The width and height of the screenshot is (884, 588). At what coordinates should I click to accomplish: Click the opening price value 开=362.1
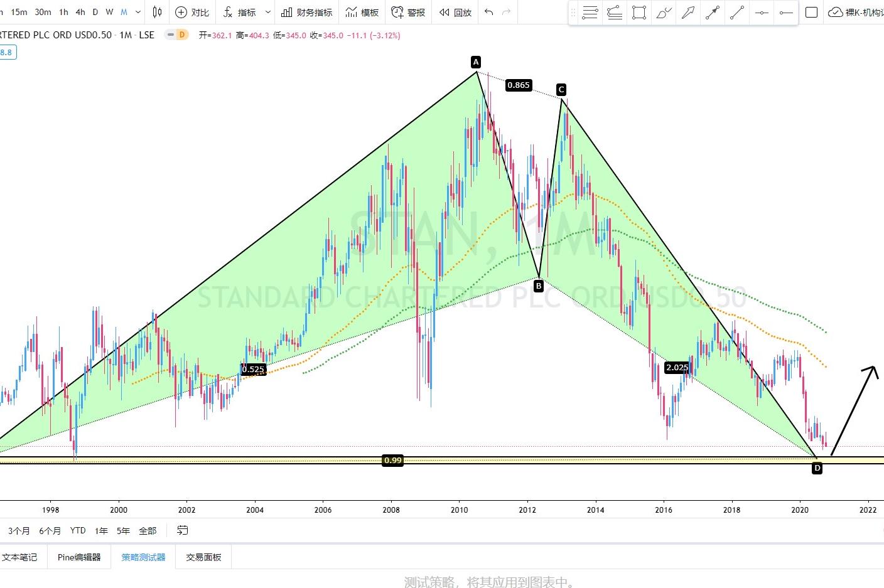(215, 35)
